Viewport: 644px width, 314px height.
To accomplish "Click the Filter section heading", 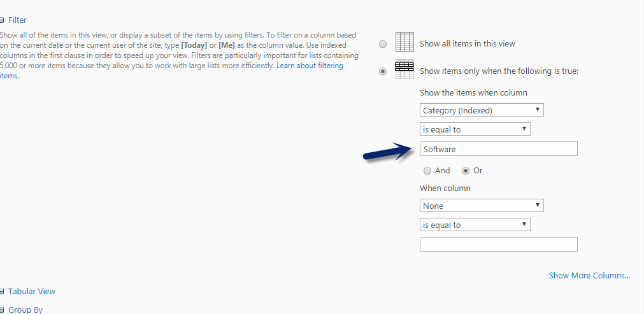I will point(17,20).
